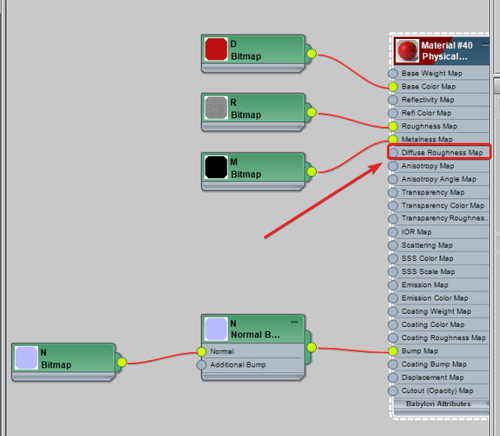Viewport: 500px width, 436px height.
Task: Click the Normal input socket on Normal Bump node
Action: click(x=201, y=352)
